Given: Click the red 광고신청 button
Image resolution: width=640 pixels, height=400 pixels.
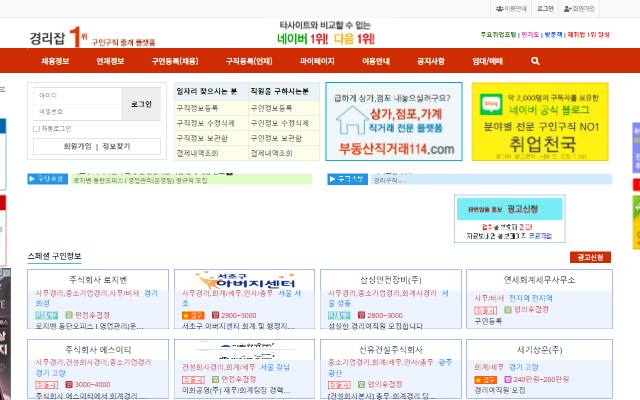Looking at the screenshot, I should (590, 257).
